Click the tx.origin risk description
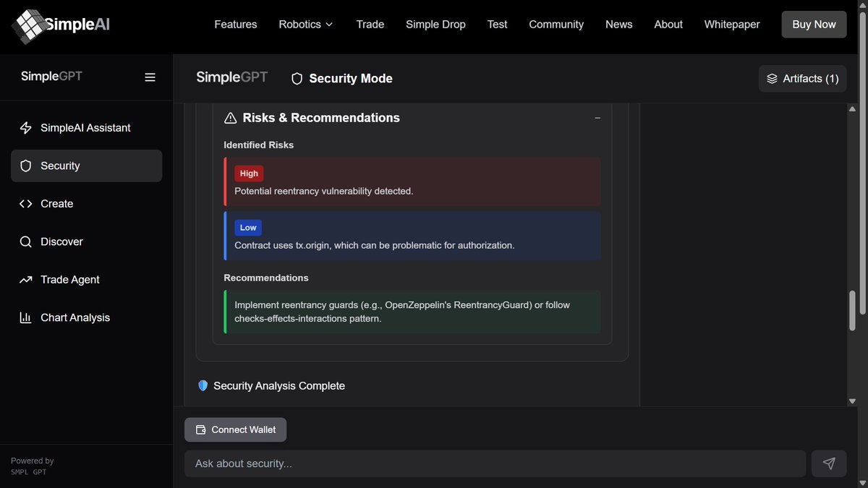The height and width of the screenshot is (488, 868). [375, 245]
